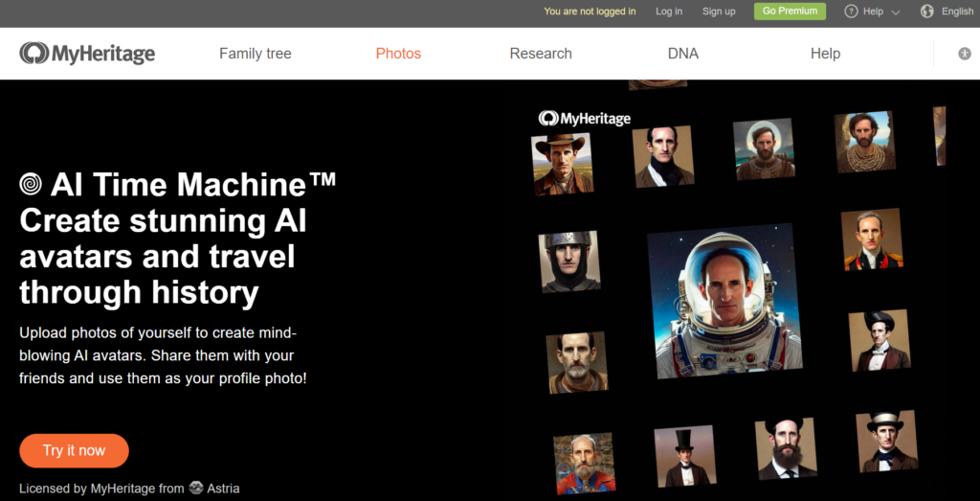The height and width of the screenshot is (501, 980).
Task: Select the gray bowler hat avatar at bottom right
Action: click(887, 442)
